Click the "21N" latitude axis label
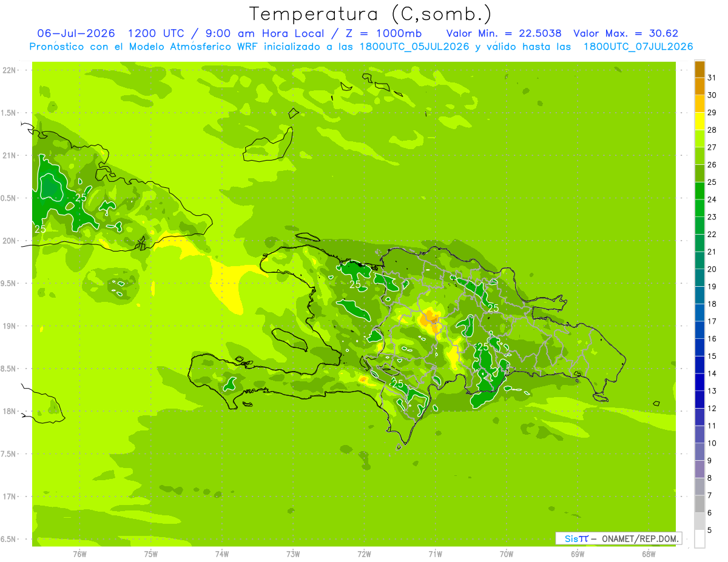Viewport: 728px width, 562px height. (10, 155)
